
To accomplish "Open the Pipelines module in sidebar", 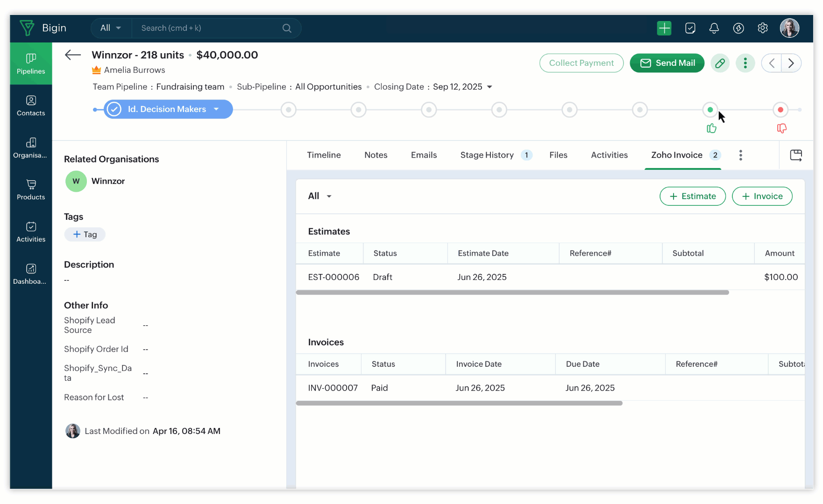I will tap(31, 63).
